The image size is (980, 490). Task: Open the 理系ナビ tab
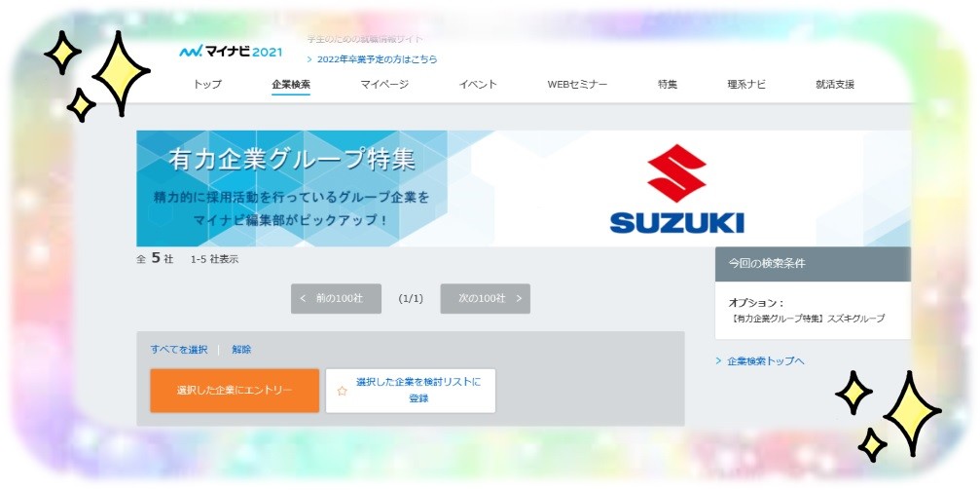[x=746, y=85]
